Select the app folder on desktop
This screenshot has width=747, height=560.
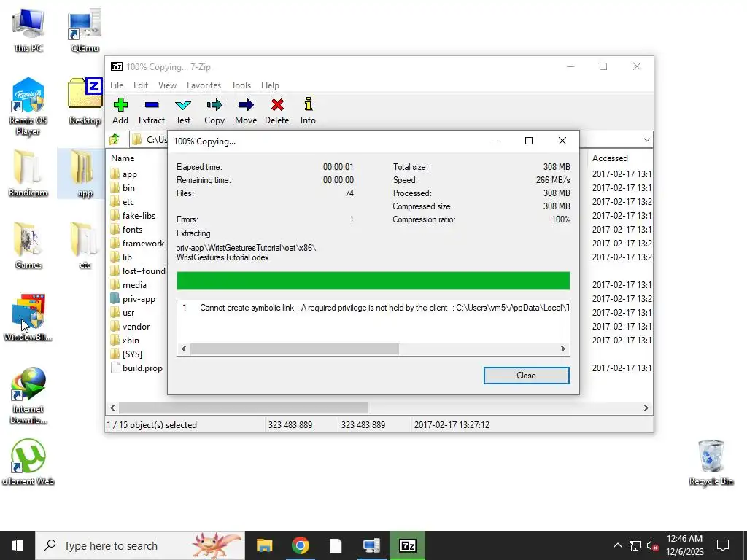85,174
